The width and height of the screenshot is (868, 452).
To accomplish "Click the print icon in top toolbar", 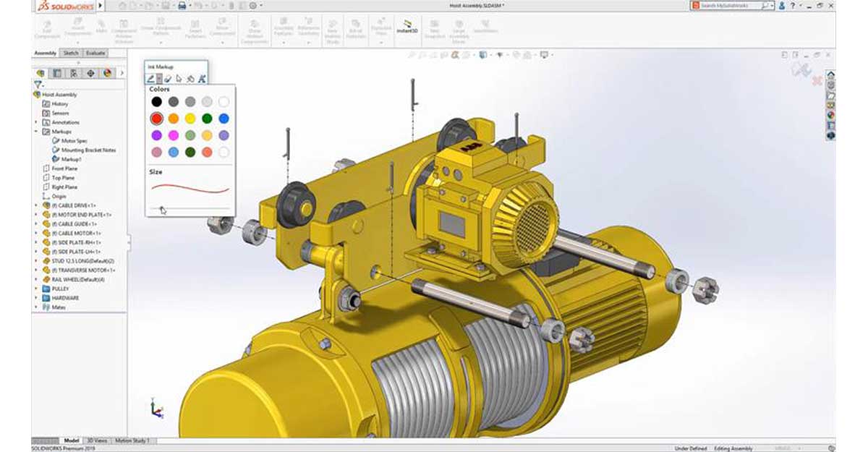I will pos(182,5).
